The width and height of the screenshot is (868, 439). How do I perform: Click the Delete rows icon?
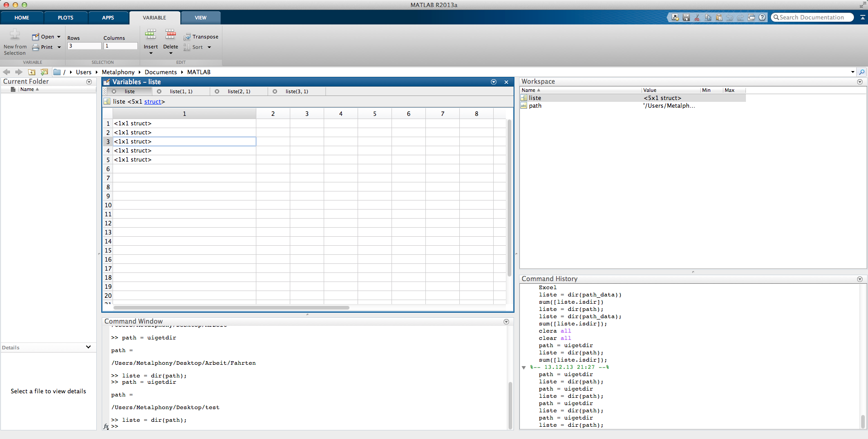[x=170, y=35]
